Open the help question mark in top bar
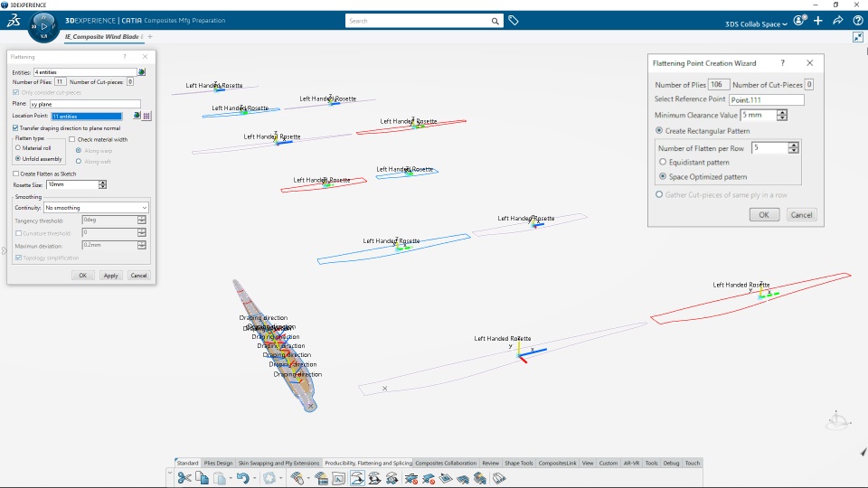The image size is (868, 488). click(x=857, y=21)
